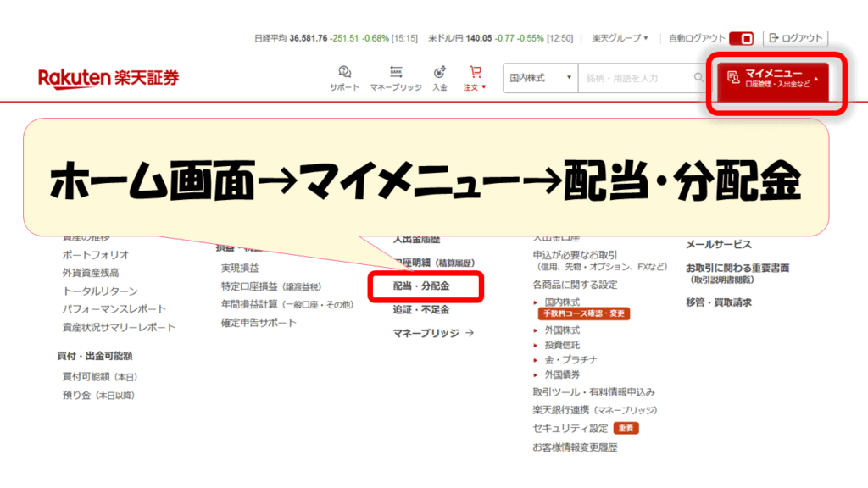
Task: Toggle the 自動ログアウト switch
Action: click(x=741, y=38)
